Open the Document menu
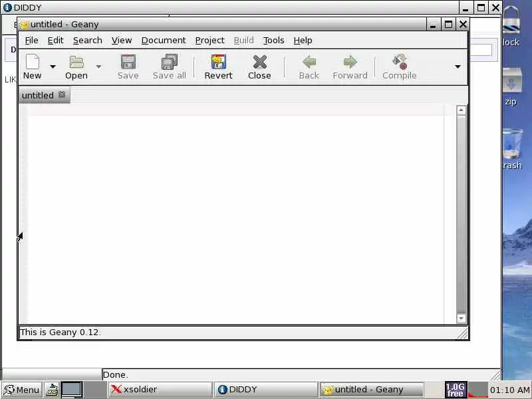Image resolution: width=532 pixels, height=399 pixels. click(164, 41)
